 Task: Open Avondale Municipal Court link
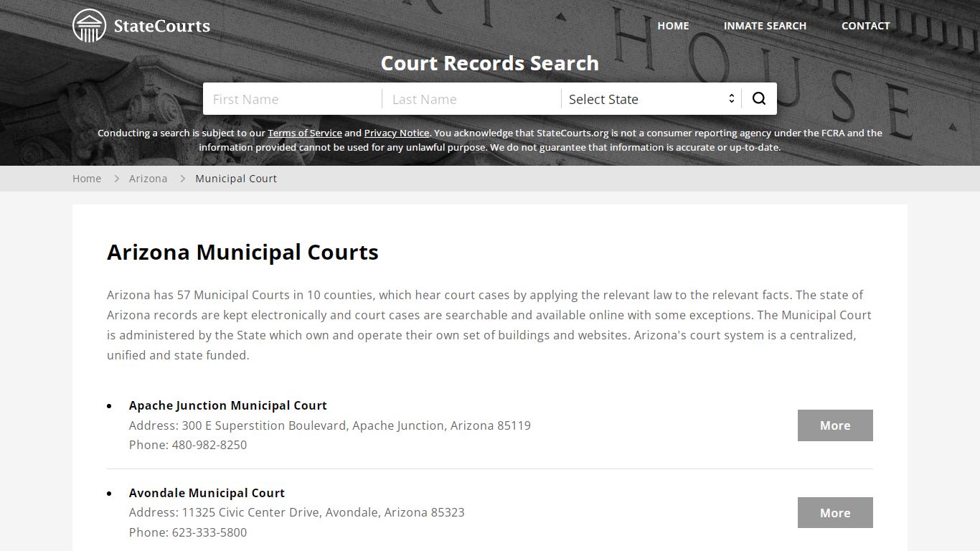[x=207, y=493]
